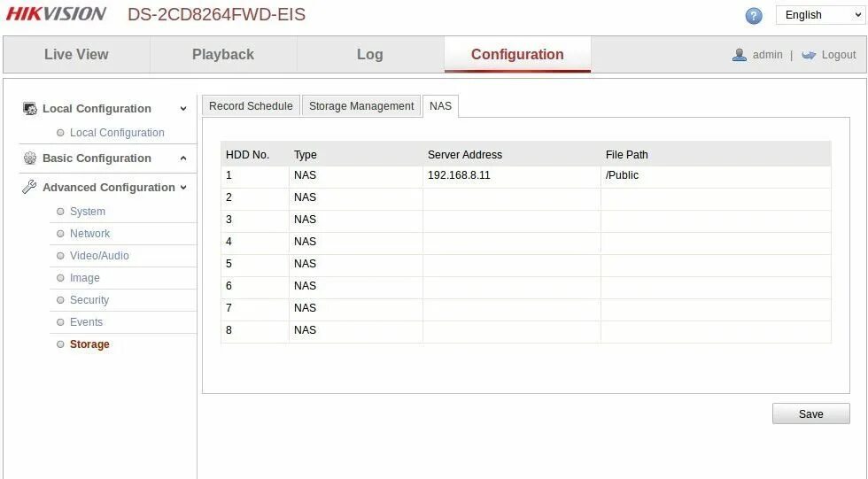Select the Video/Audio sidebar item
This screenshot has height=479, width=868.
pyautogui.click(x=99, y=256)
